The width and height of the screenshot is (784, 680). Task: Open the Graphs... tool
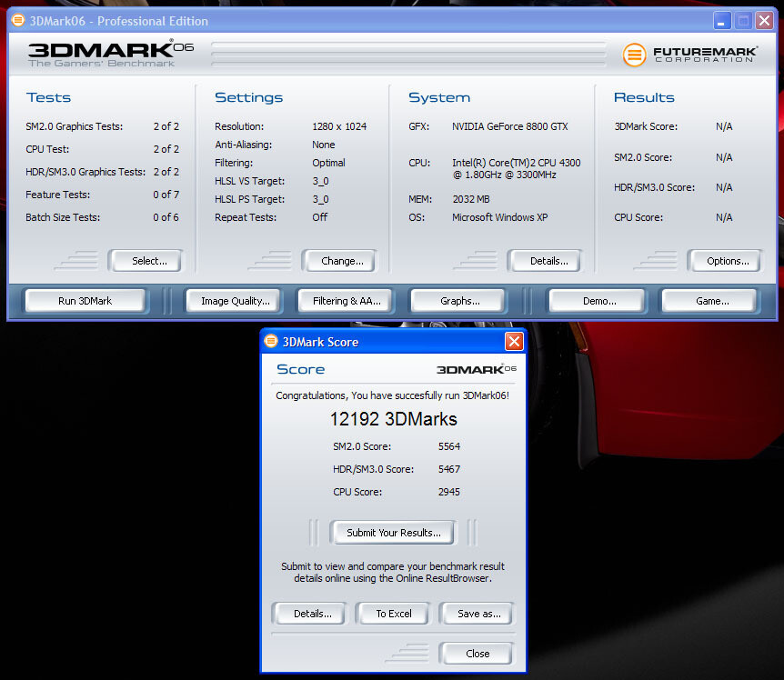[x=459, y=301]
